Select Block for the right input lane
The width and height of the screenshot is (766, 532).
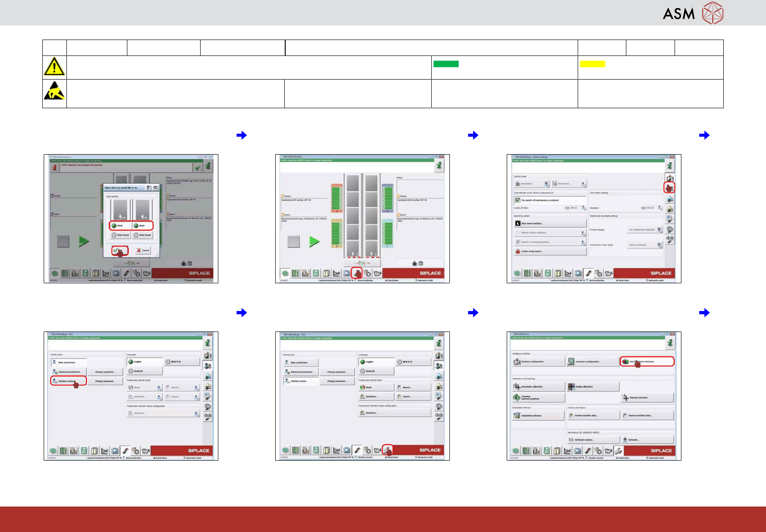pos(142,226)
